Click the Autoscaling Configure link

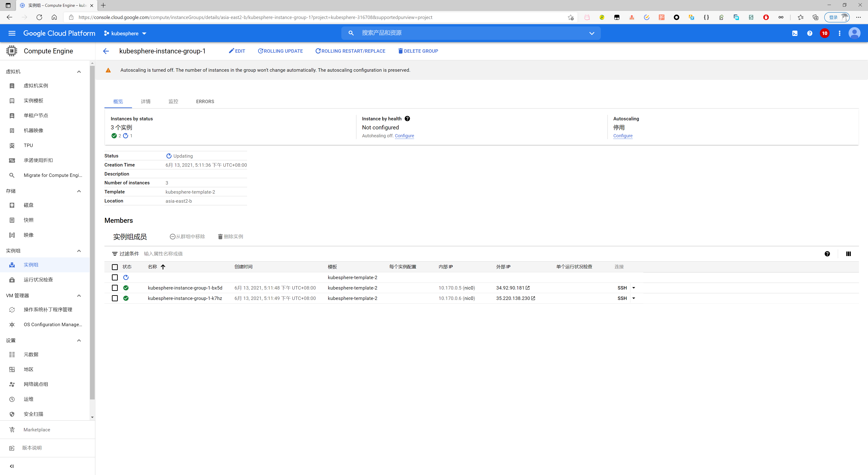(x=623, y=136)
